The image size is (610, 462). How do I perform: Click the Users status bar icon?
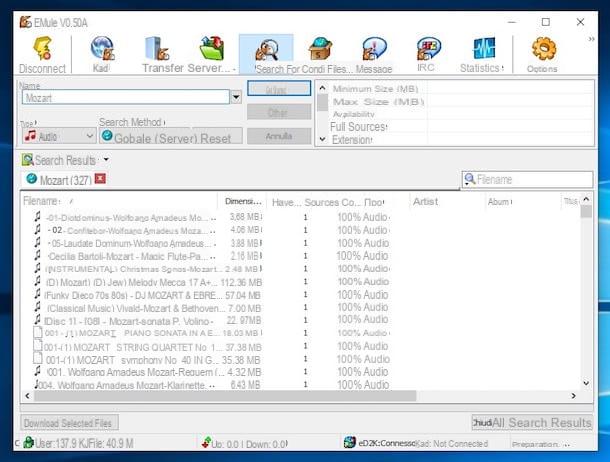point(28,442)
